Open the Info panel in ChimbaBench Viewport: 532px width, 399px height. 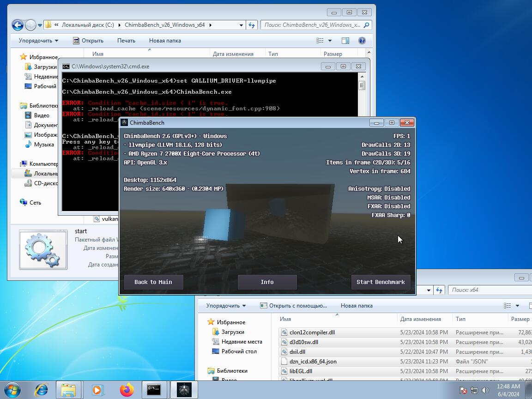(x=267, y=282)
